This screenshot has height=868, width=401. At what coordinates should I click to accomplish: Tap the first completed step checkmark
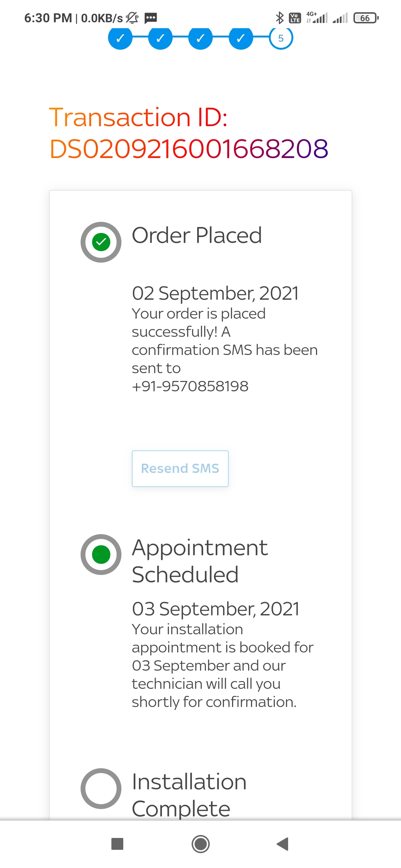point(120,38)
